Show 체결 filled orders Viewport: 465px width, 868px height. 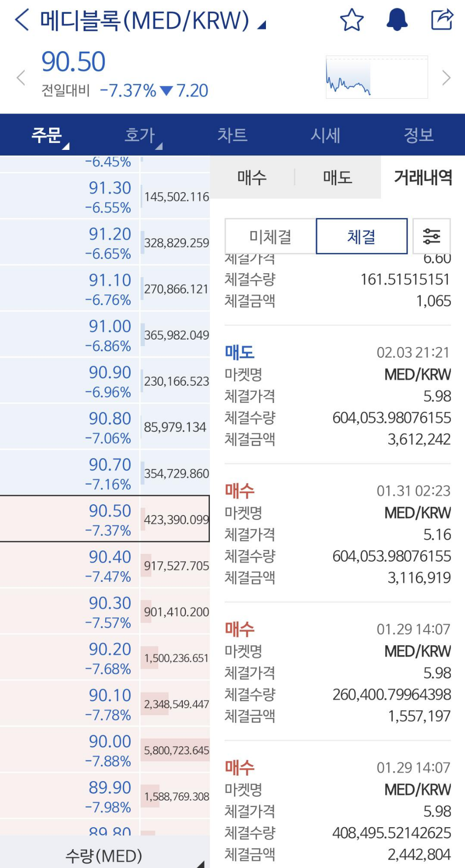point(362,236)
